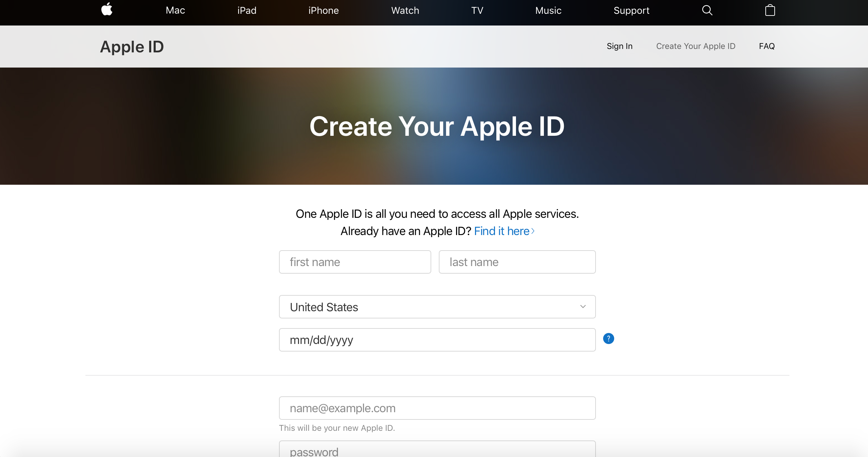This screenshot has width=868, height=457.
Task: Open the Mac menu item
Action: (x=175, y=11)
